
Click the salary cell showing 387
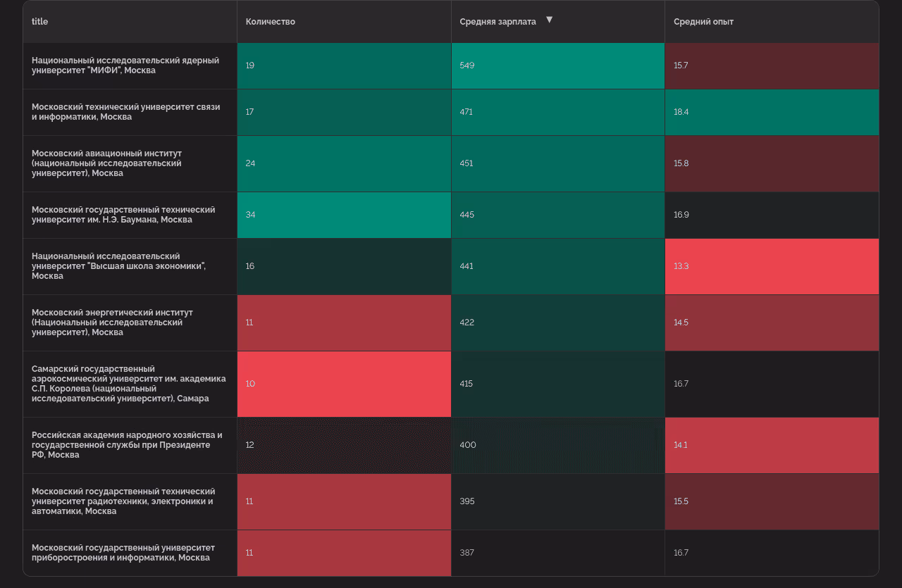(557, 553)
